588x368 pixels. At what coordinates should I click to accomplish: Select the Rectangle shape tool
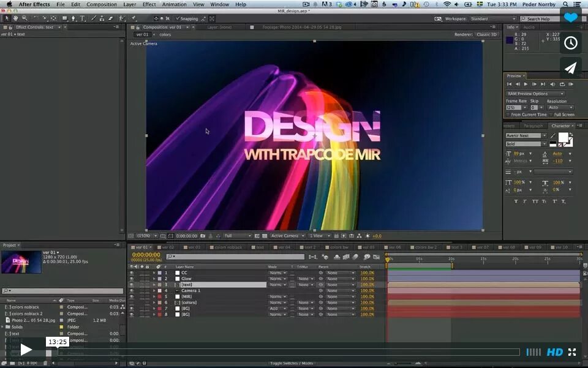(x=64, y=18)
